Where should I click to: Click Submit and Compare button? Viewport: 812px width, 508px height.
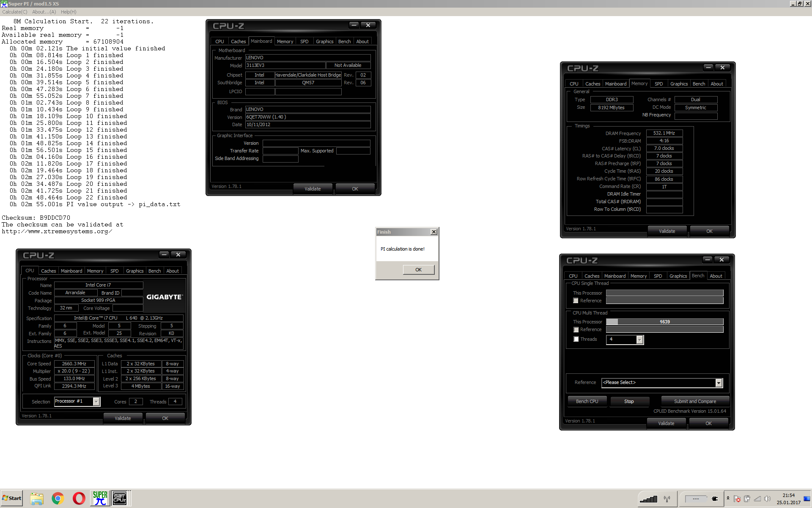click(x=695, y=401)
